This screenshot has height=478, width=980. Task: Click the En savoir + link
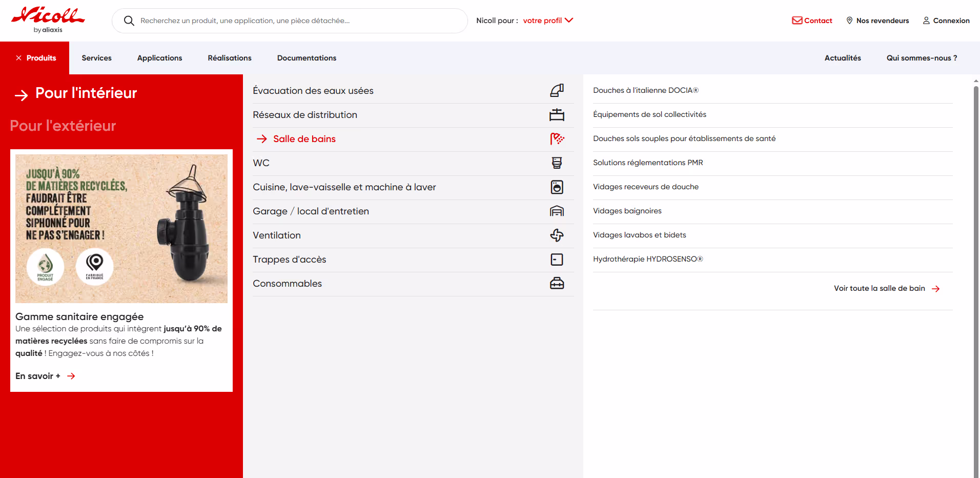(x=38, y=376)
